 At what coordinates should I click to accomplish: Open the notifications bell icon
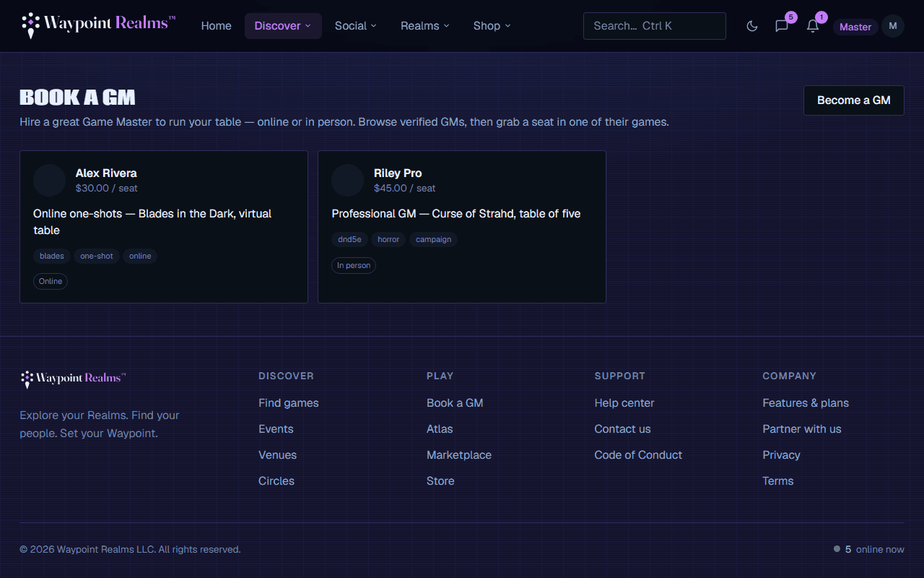pos(813,26)
